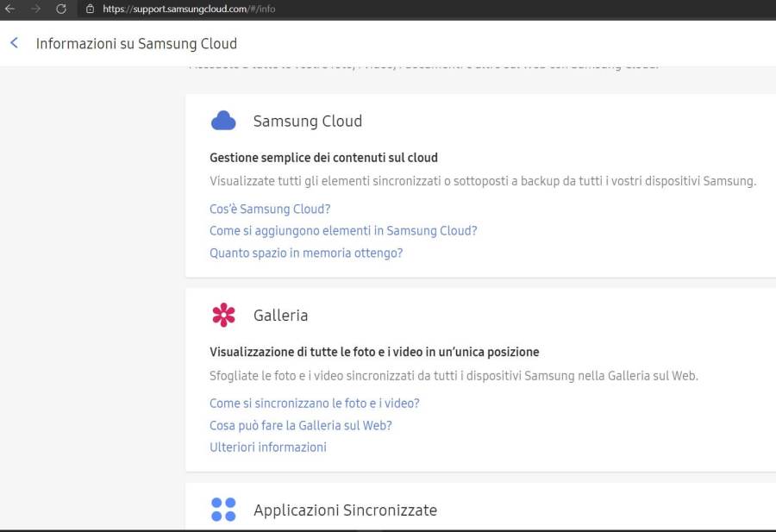This screenshot has width=776, height=532.
Task: Click the browser back arrow
Action: [x=10, y=9]
